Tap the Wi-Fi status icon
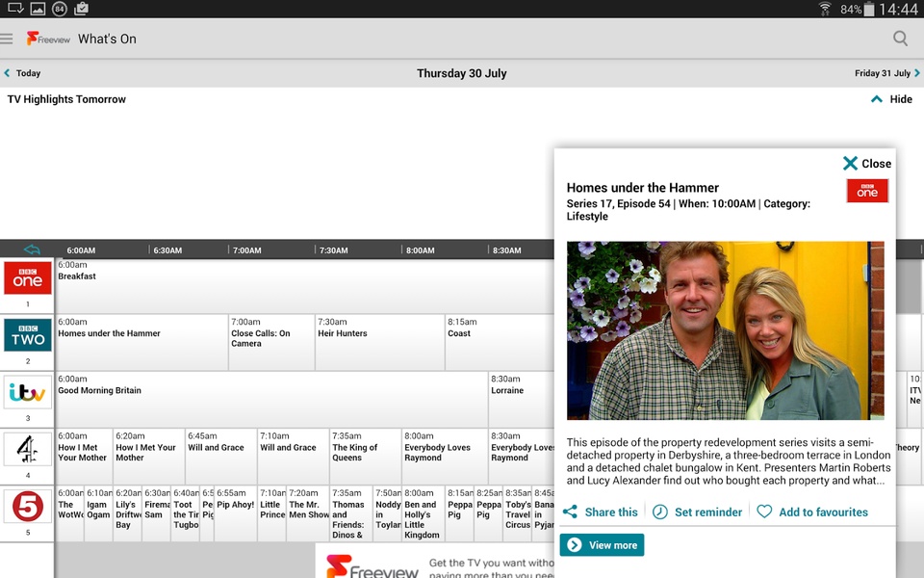The height and width of the screenshot is (578, 924). click(825, 9)
